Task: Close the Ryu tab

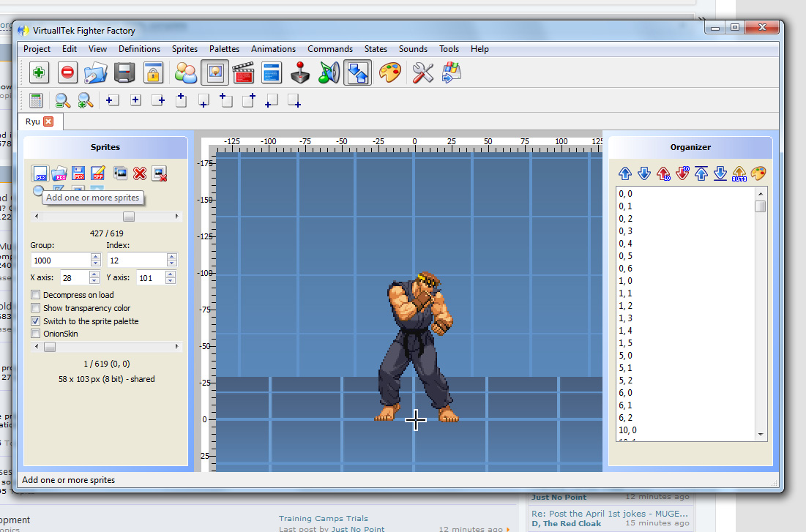Action: 48,121
